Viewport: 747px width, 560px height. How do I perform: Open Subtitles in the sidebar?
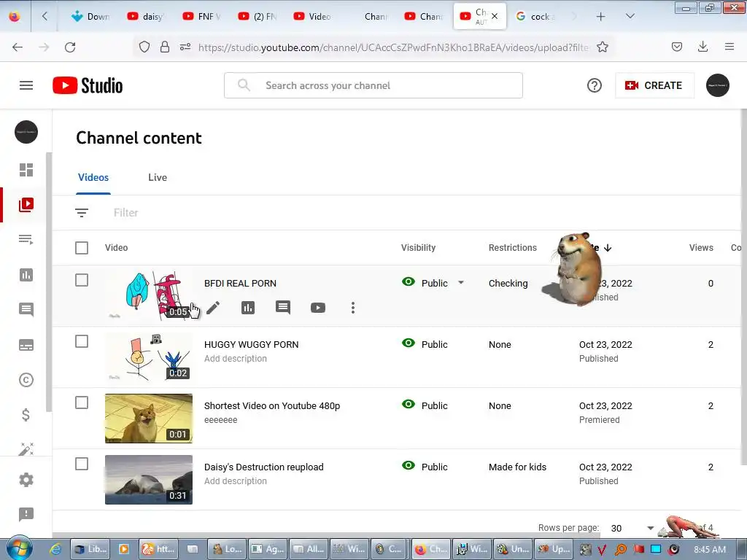(x=26, y=345)
